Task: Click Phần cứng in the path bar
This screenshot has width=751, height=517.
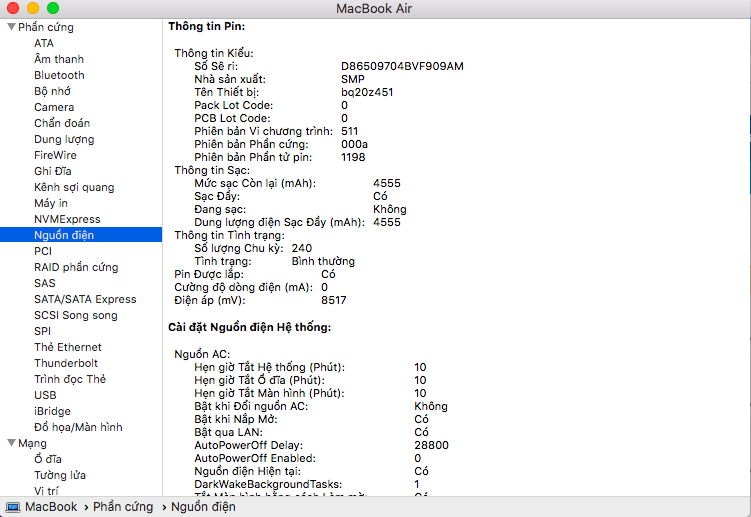Action: (x=123, y=507)
